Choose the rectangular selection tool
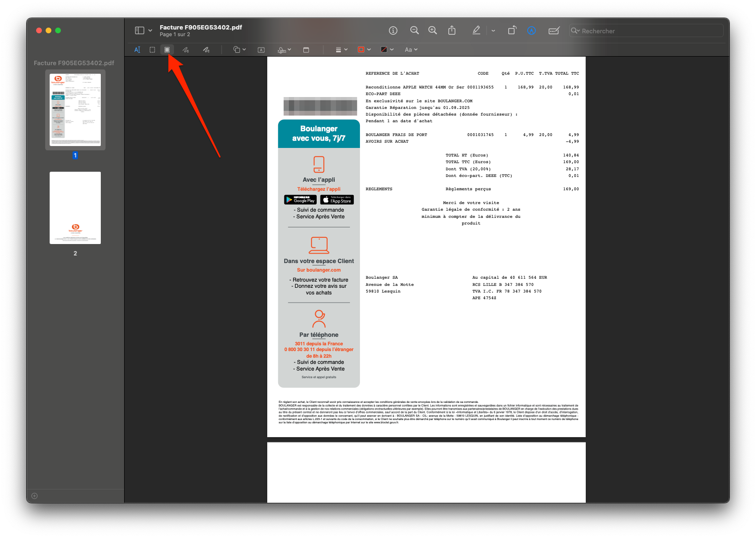This screenshot has width=756, height=538. pyautogui.click(x=152, y=49)
